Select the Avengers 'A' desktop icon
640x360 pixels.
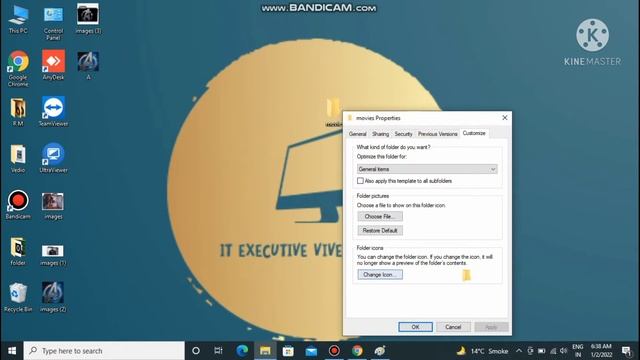(88, 65)
